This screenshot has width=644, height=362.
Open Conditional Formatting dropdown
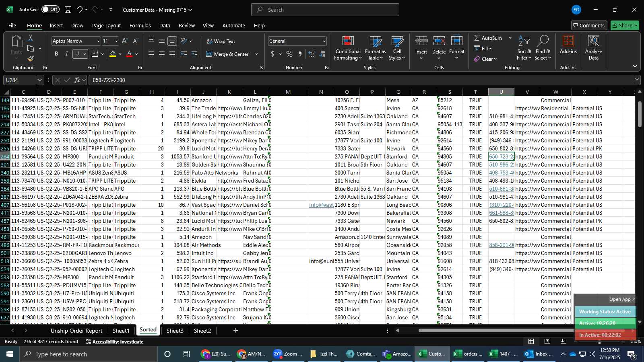[348, 48]
